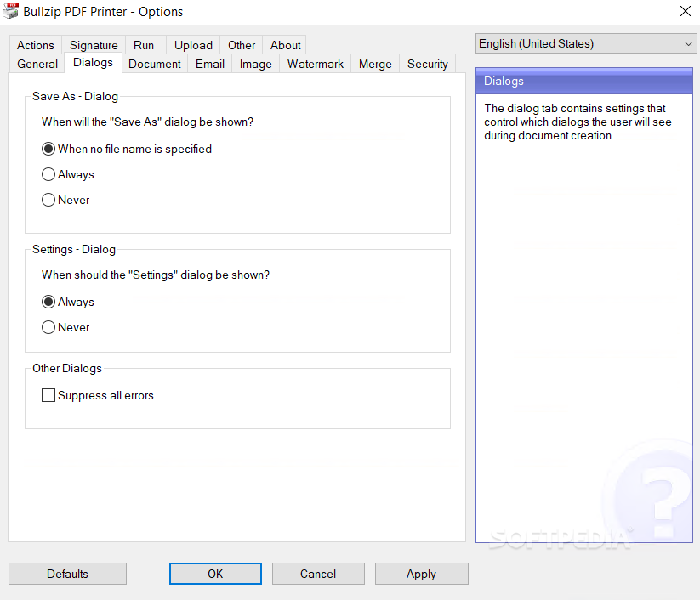Choose Always for Save As dialog
The image size is (700, 600).
(x=68, y=174)
